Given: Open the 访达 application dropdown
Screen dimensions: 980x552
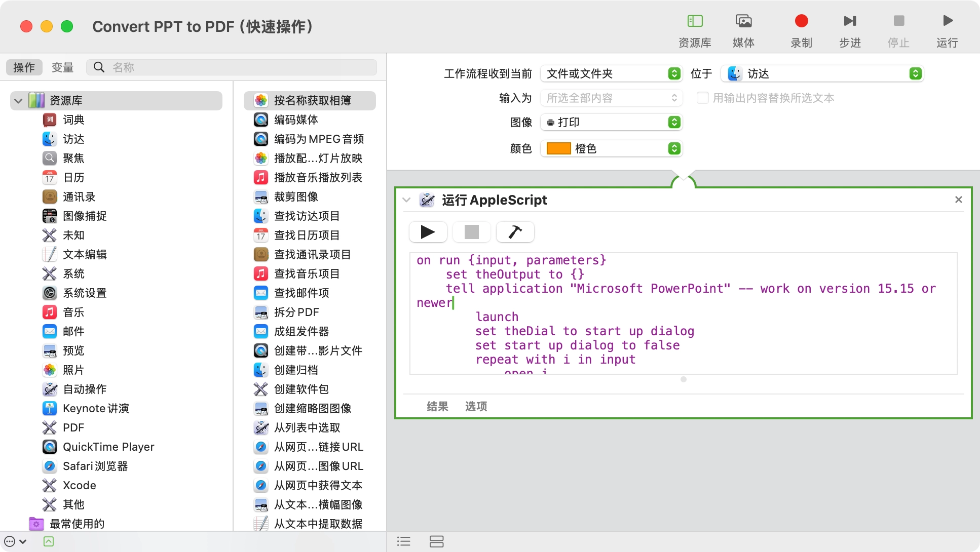Looking at the screenshot, I should coord(822,73).
